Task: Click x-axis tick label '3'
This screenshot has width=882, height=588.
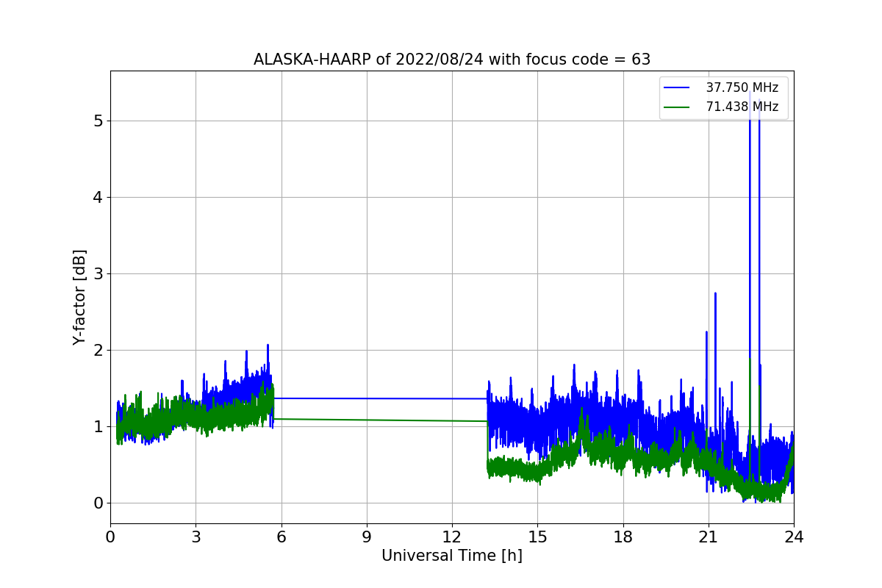Action: 196,537
